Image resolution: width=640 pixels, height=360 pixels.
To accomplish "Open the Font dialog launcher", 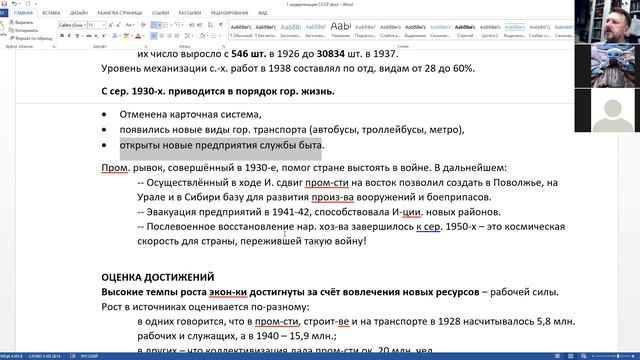I will point(146,47).
